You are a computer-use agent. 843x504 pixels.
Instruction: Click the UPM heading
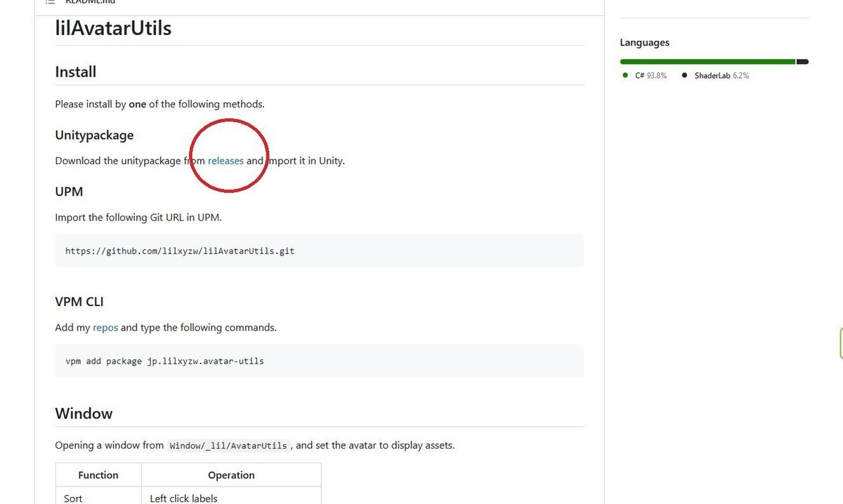(70, 192)
